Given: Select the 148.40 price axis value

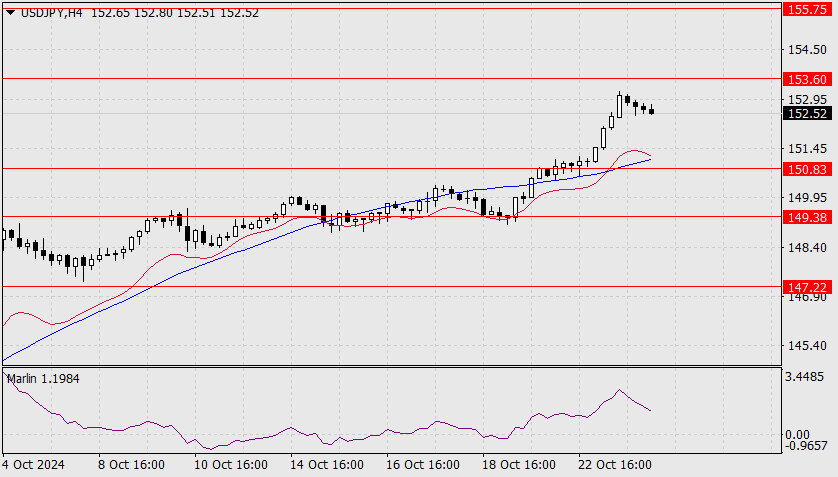Looking at the screenshot, I should click(x=807, y=247).
